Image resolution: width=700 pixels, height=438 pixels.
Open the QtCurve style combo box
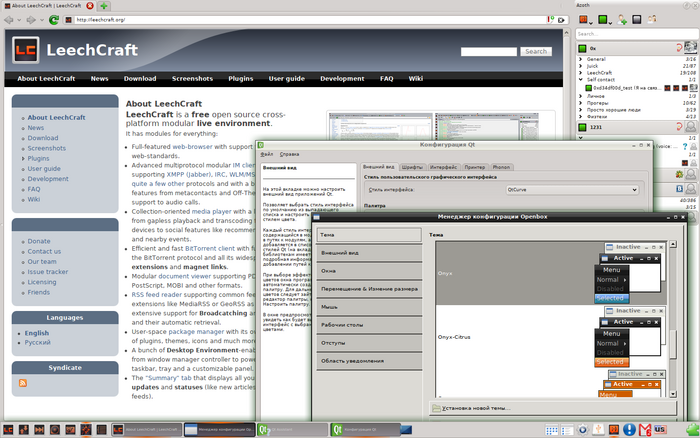click(572, 190)
